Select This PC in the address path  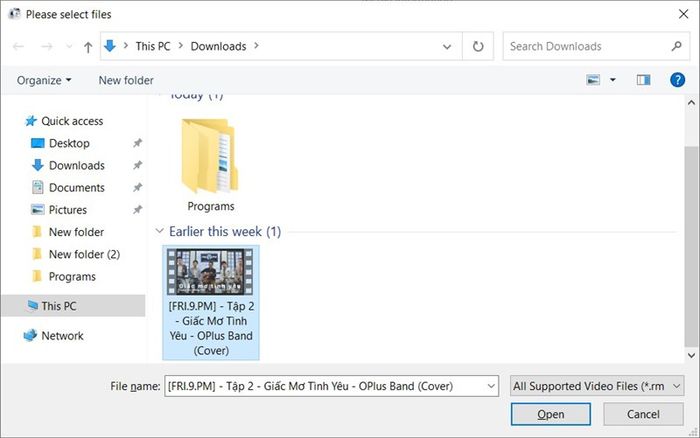tap(153, 46)
